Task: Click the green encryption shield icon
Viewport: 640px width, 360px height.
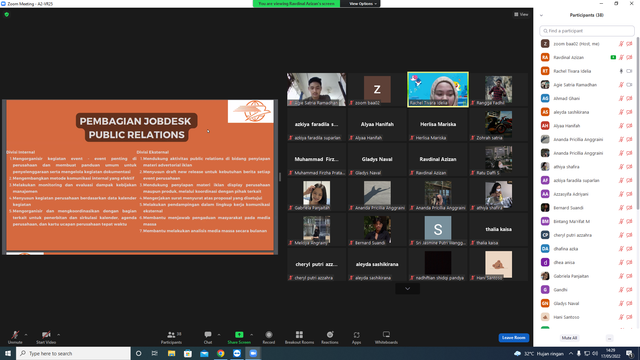Action: pos(7,15)
